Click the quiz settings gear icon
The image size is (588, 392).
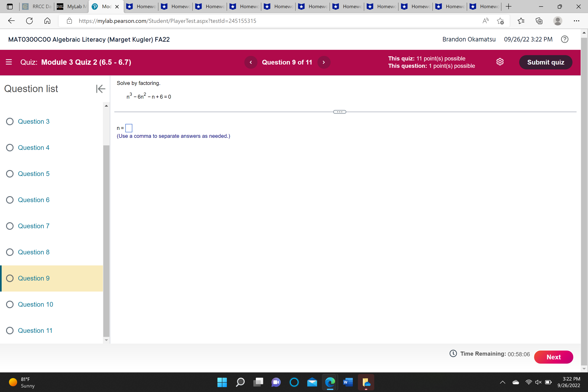[500, 62]
